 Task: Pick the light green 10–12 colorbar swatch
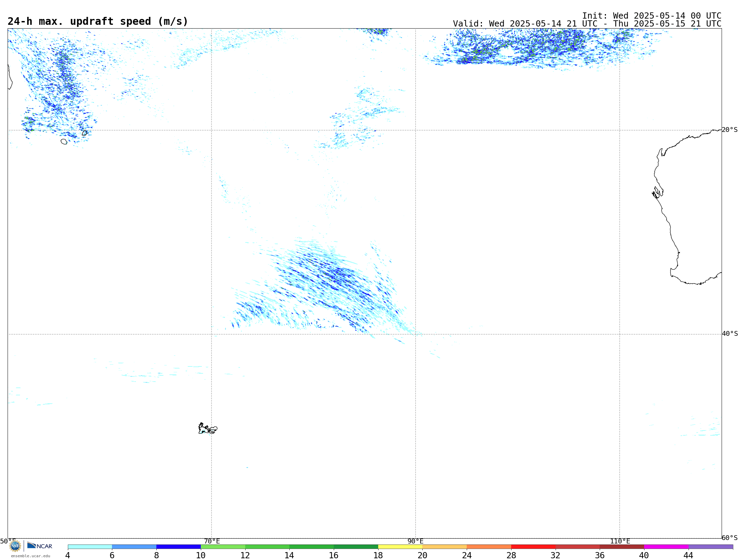coord(223,547)
